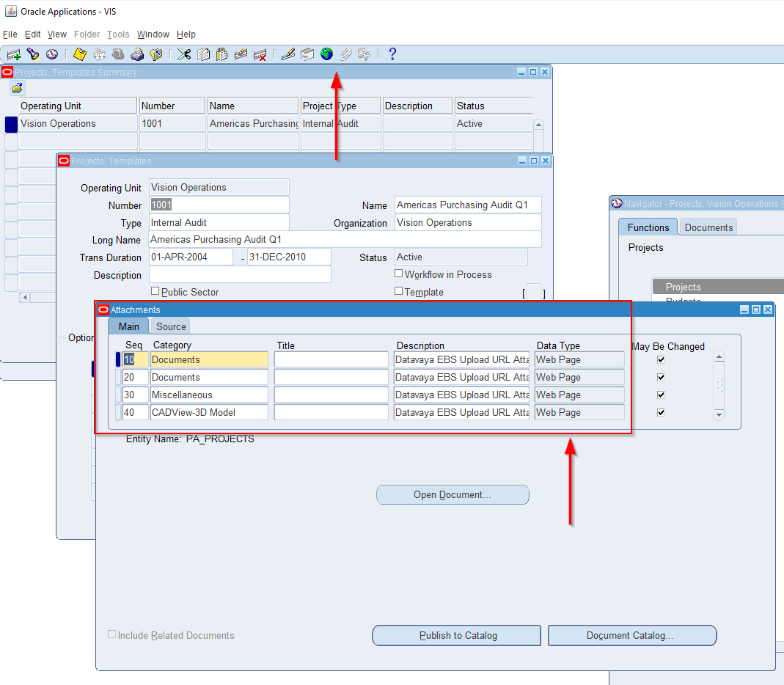Click the New record toolbar icon

(13, 54)
